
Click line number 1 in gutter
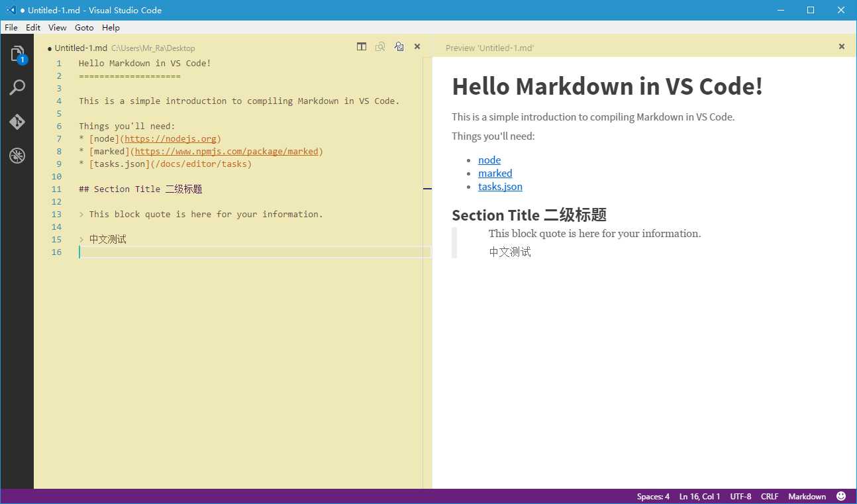pos(59,64)
